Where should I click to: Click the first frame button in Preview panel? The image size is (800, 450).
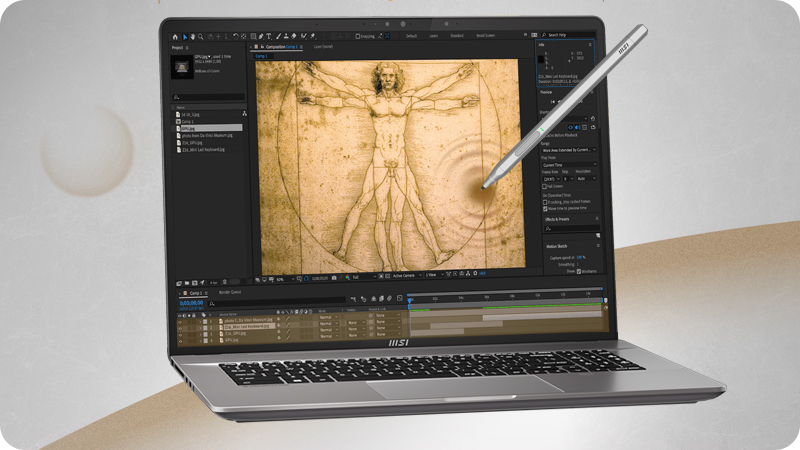pyautogui.click(x=553, y=102)
